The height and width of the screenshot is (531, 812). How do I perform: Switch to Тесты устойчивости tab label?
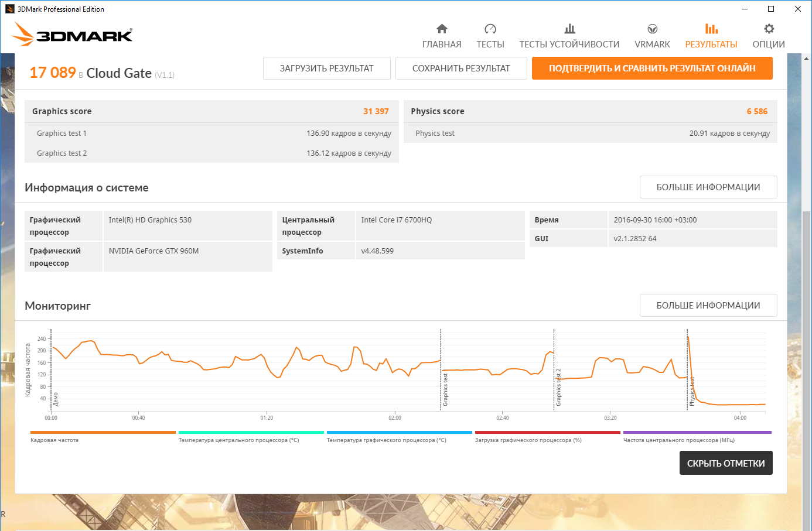point(569,44)
